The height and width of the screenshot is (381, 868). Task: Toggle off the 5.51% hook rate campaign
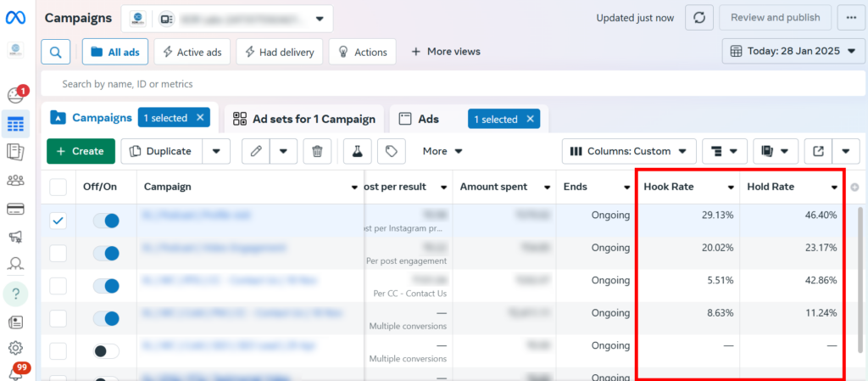106,286
